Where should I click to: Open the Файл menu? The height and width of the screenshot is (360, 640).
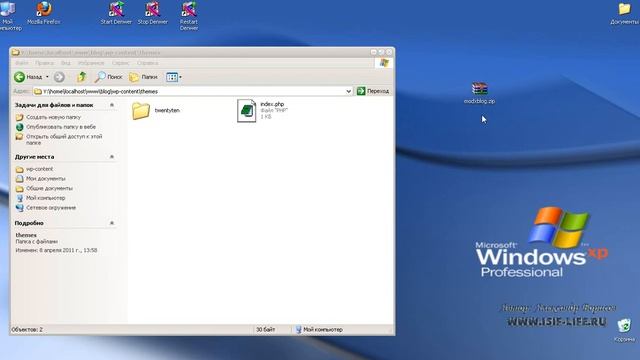[22, 63]
